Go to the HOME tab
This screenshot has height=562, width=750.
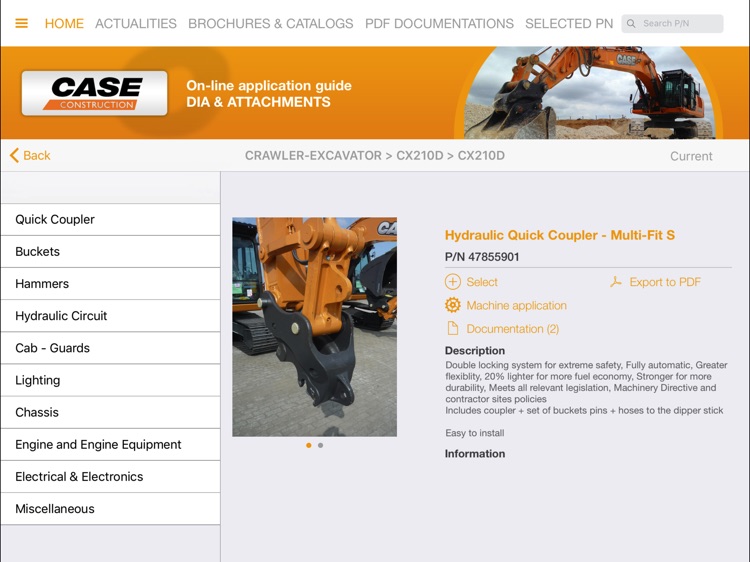click(x=64, y=23)
